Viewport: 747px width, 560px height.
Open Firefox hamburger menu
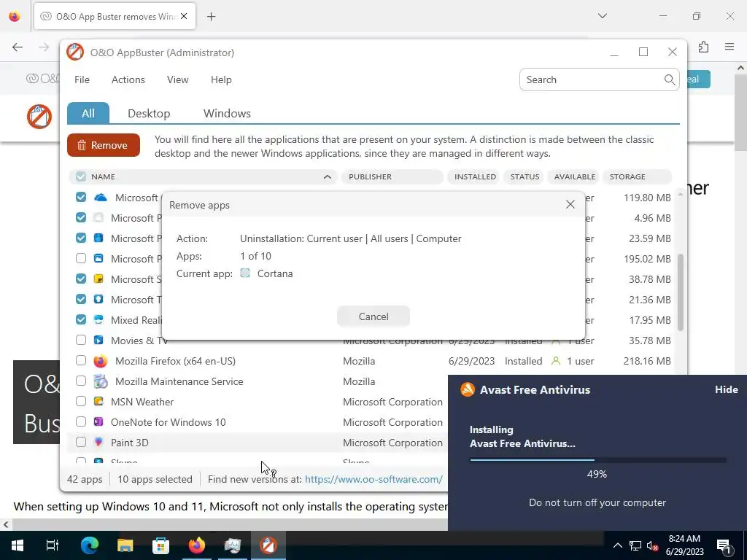(729, 47)
